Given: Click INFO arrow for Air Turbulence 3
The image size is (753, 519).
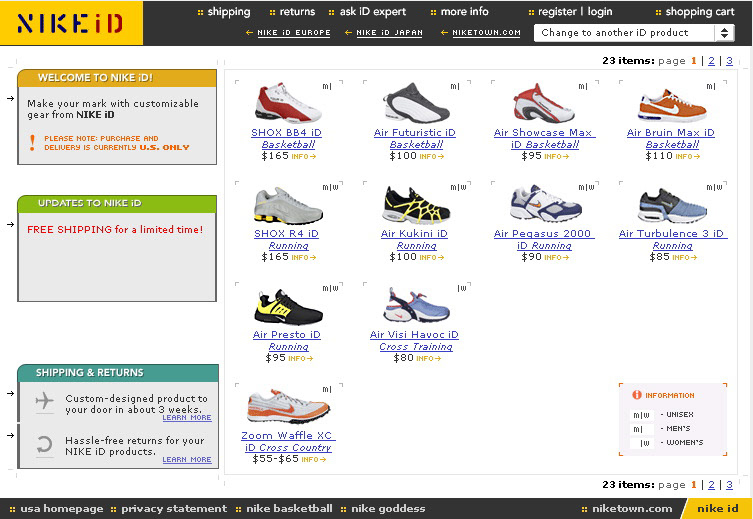Looking at the screenshot, I should pos(684,257).
